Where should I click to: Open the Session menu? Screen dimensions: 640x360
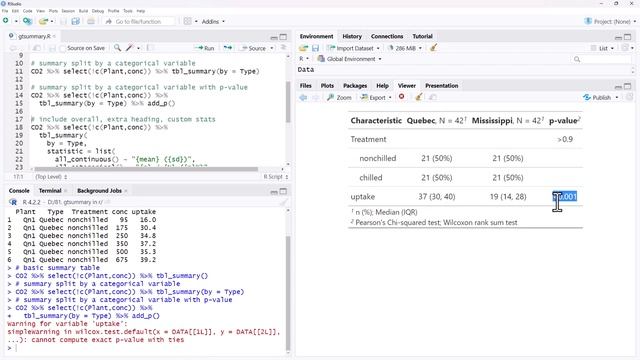tap(68, 11)
